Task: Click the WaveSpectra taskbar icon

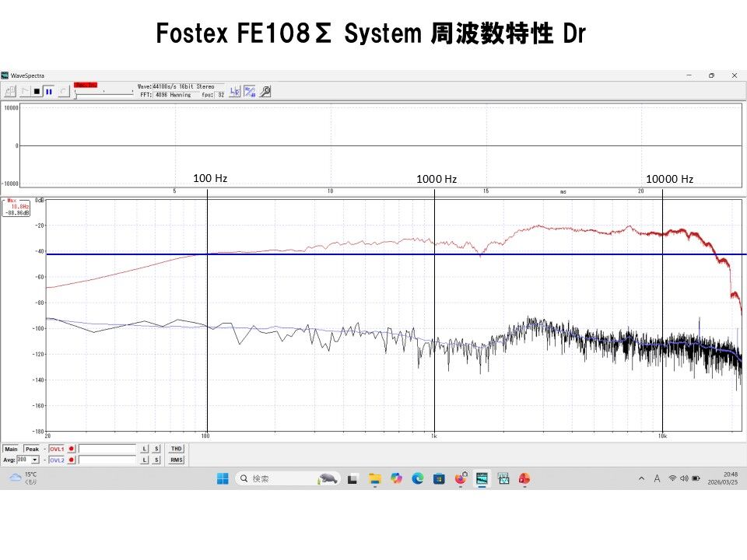Action: click(482, 478)
